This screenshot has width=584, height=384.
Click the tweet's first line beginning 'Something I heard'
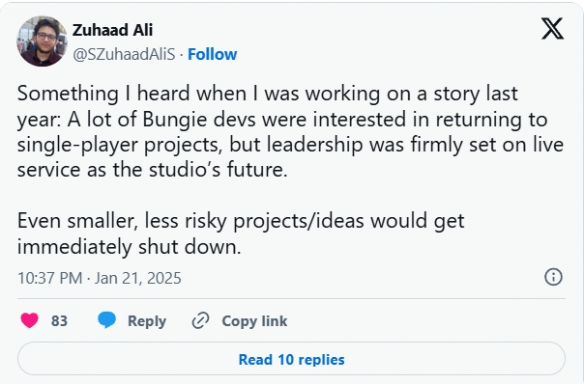point(267,93)
